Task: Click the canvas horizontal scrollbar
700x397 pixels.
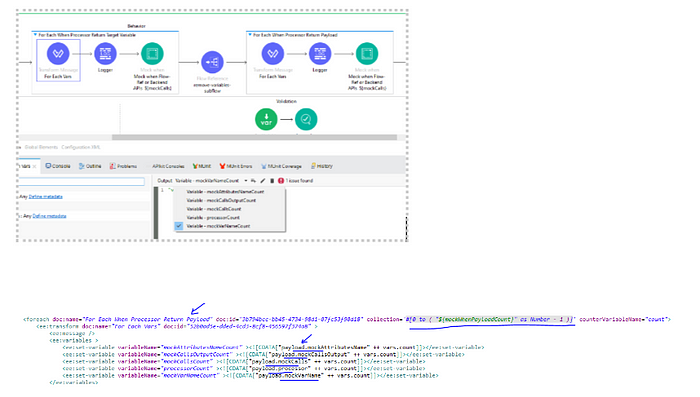Action: pos(254,138)
